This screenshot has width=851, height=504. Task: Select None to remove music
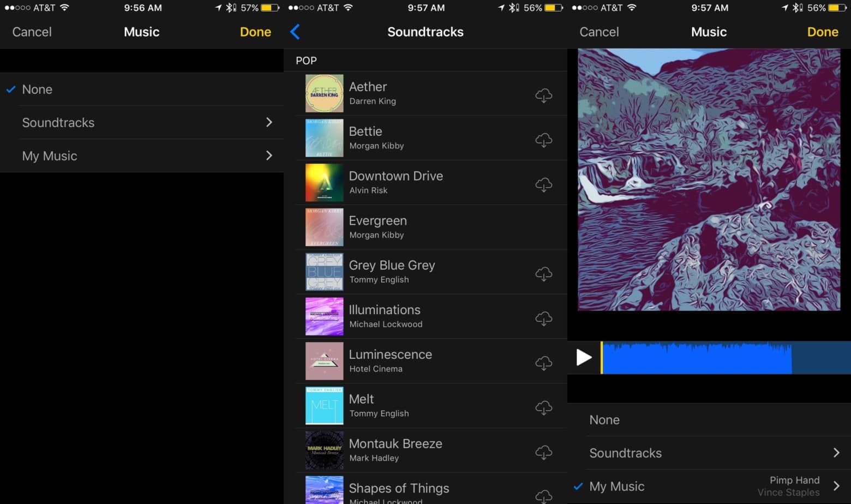point(37,89)
